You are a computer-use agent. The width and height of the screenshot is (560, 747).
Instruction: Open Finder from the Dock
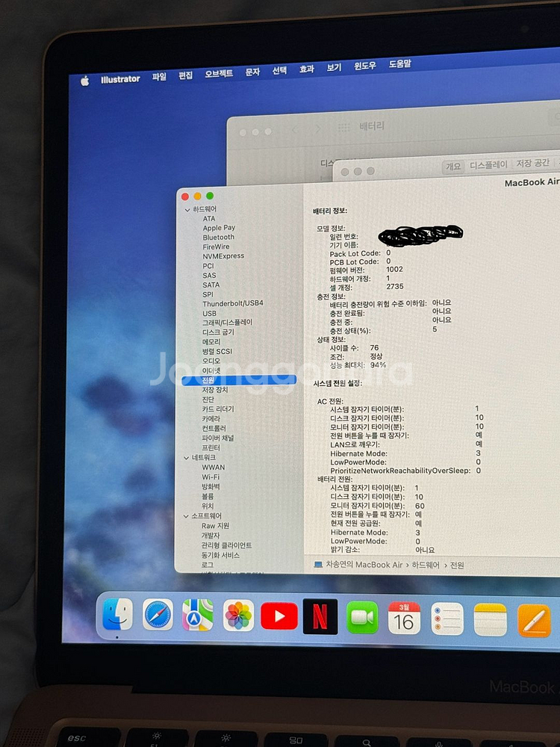[x=118, y=614]
